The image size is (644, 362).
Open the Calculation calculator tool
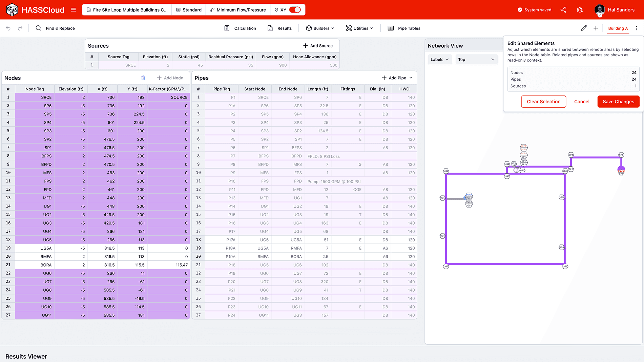(240, 28)
